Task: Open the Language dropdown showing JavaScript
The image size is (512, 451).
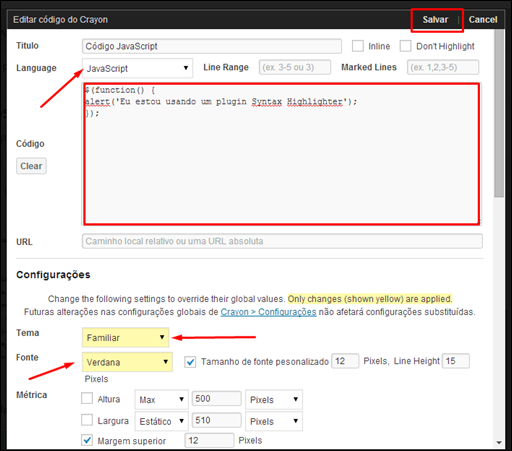Action: (137, 68)
